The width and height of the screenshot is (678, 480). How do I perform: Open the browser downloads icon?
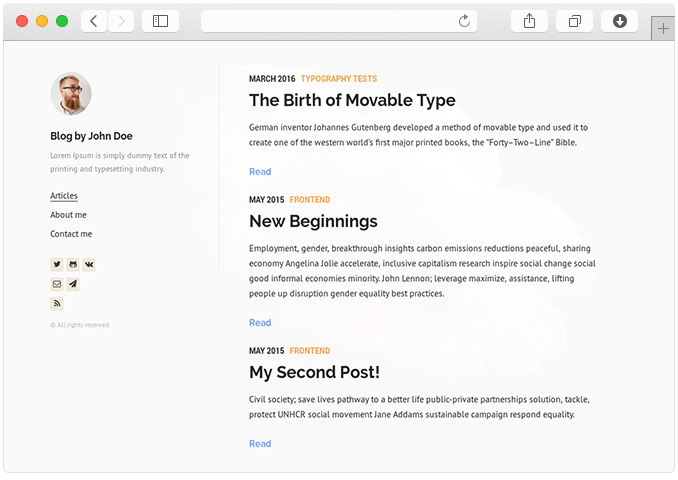tap(619, 21)
